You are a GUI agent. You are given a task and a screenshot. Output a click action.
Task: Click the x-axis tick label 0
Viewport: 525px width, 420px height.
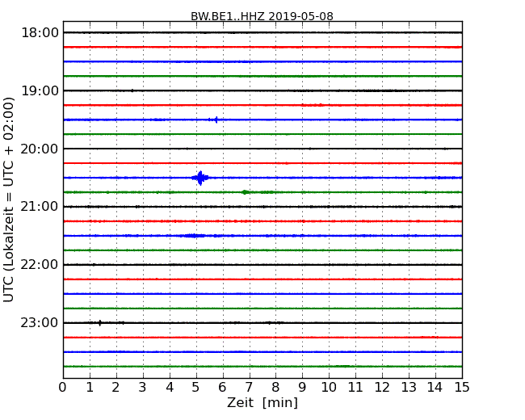click(x=63, y=387)
